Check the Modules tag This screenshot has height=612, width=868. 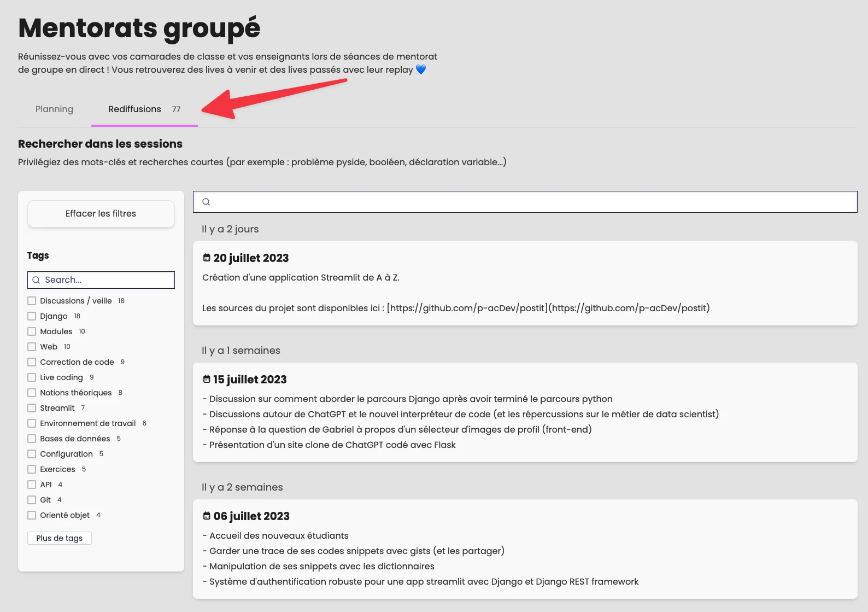coord(32,331)
